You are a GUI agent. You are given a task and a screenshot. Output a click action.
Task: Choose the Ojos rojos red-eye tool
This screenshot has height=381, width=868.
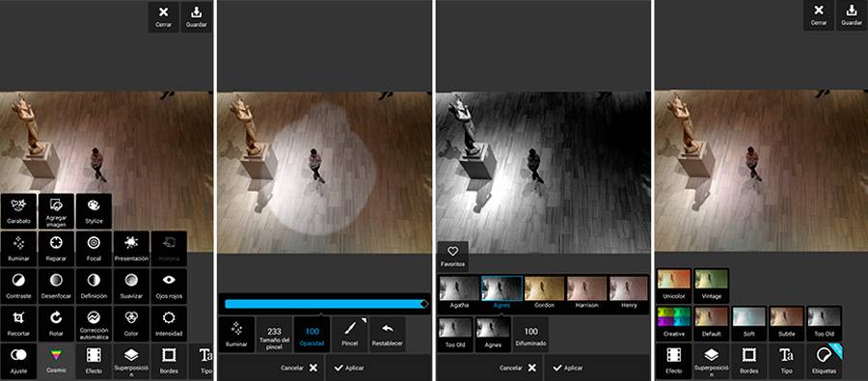[x=170, y=286]
